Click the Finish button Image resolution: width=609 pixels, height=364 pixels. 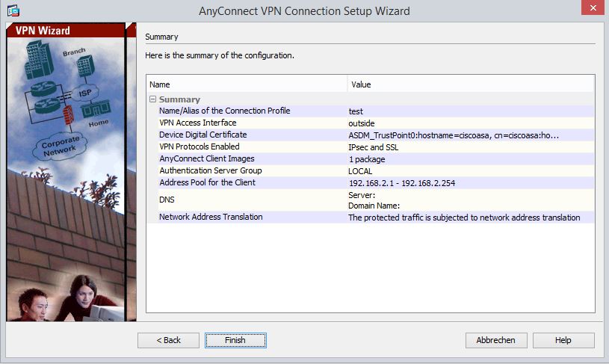point(235,340)
